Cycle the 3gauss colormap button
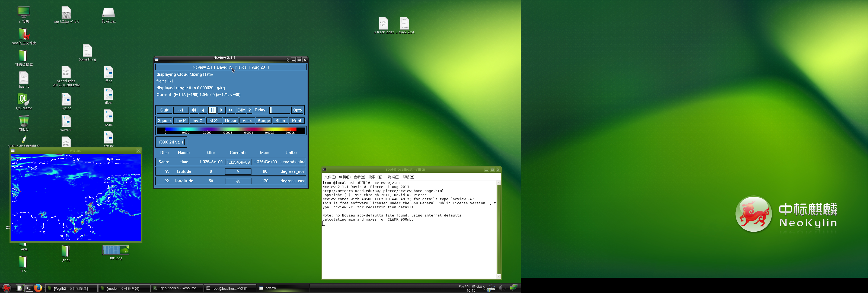Screen dimensions: 868x293 (164, 120)
